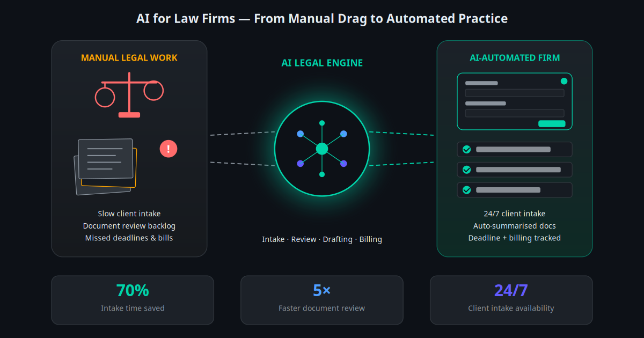644x338 pixels.
Task: Click the "Document review backlog" text
Action: pyautogui.click(x=129, y=226)
